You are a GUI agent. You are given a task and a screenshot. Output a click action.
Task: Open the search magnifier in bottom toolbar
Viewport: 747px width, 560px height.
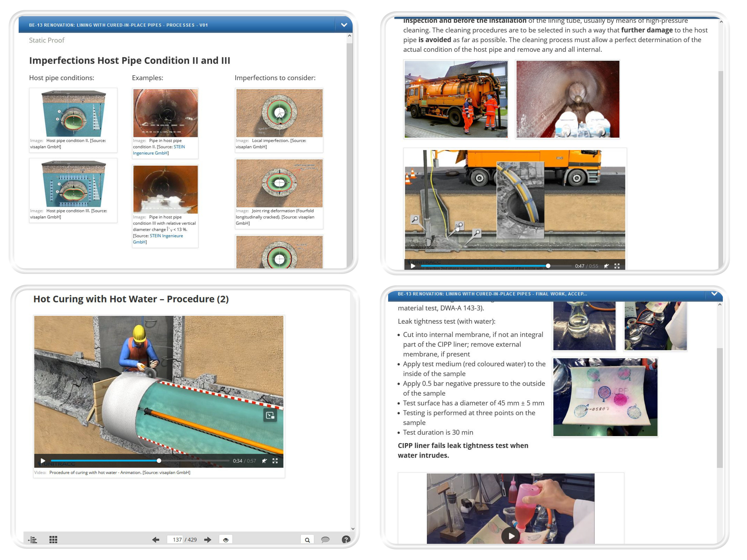[x=307, y=539]
